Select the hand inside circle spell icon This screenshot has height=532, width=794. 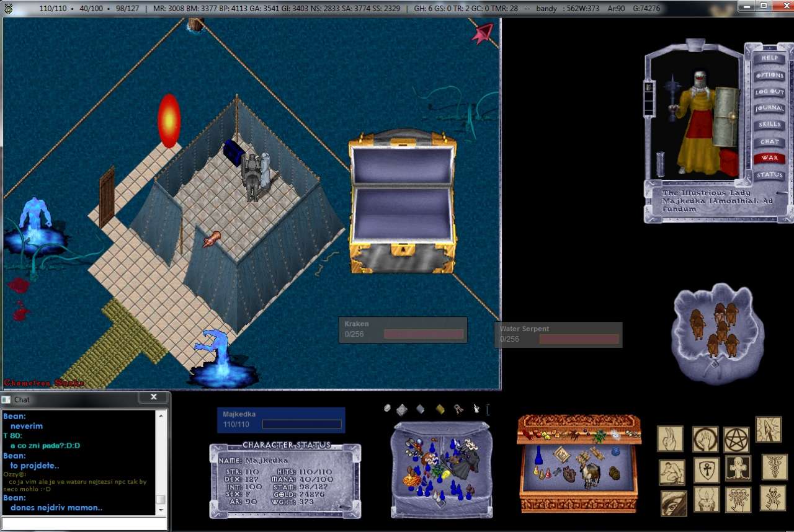click(x=705, y=439)
